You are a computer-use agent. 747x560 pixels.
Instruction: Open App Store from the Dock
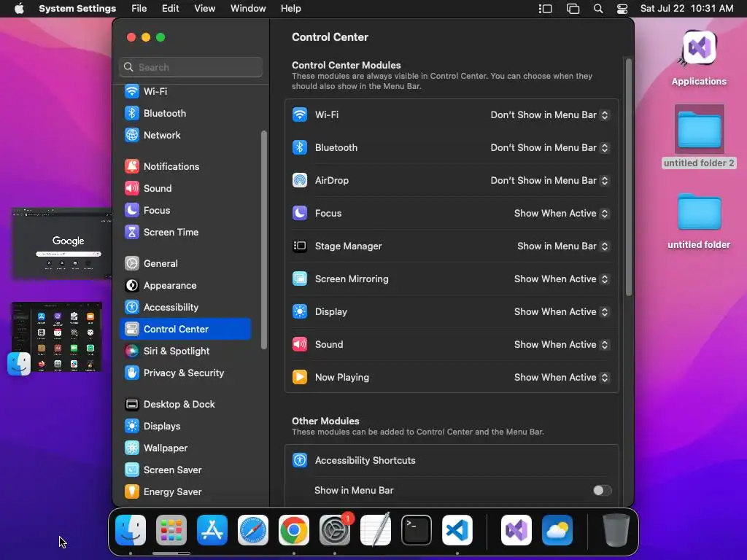coord(212,530)
